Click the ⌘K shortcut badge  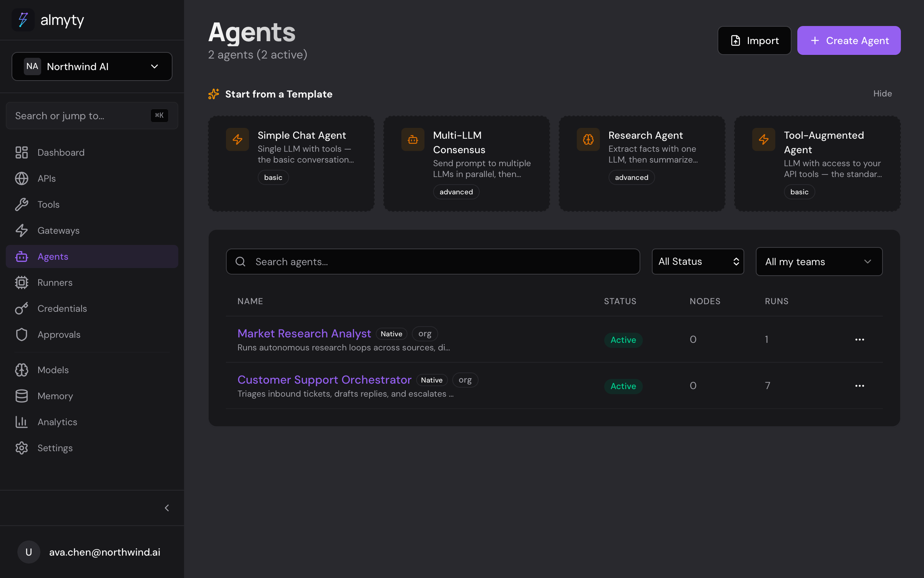pyautogui.click(x=159, y=116)
